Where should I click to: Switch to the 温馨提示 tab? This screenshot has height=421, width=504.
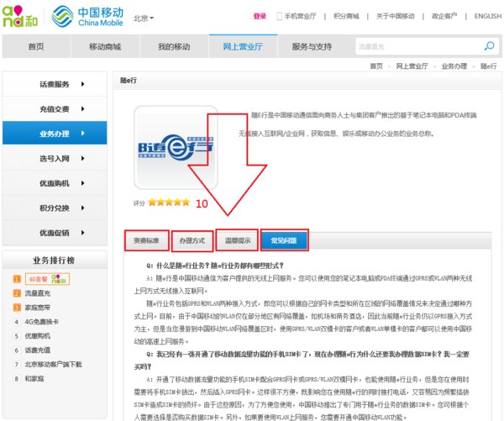coord(238,240)
